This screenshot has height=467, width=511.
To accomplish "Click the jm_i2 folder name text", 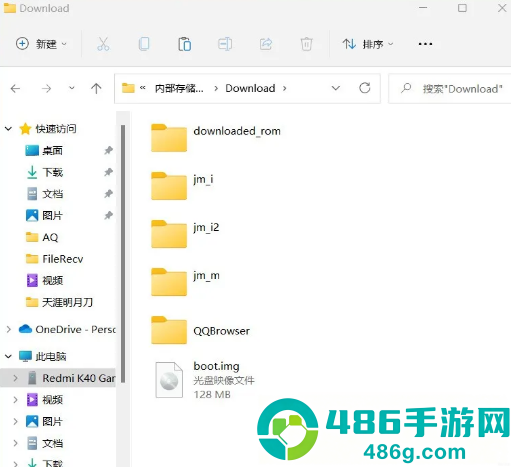I will tap(206, 228).
